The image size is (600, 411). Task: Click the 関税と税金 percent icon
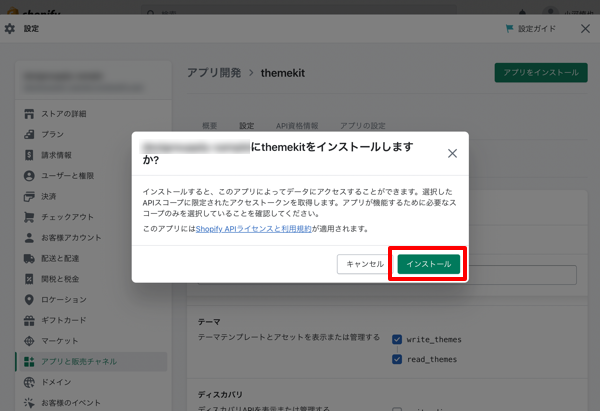(29, 279)
